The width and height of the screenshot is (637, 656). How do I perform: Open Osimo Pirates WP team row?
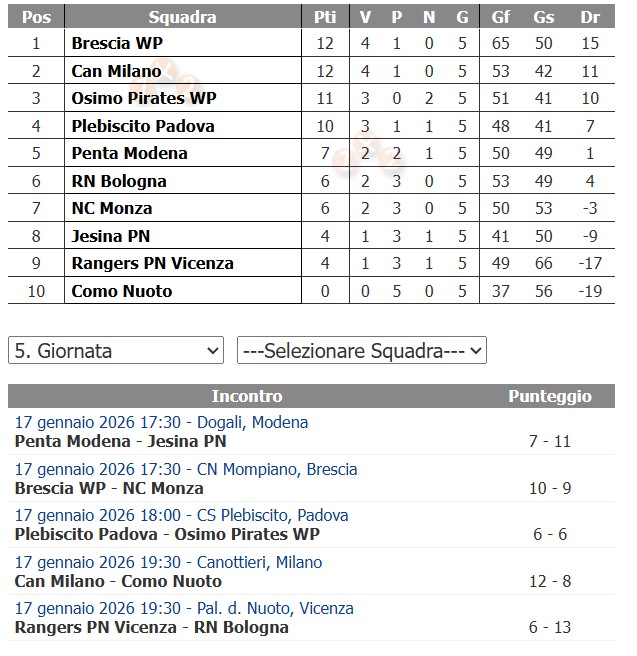click(x=144, y=98)
